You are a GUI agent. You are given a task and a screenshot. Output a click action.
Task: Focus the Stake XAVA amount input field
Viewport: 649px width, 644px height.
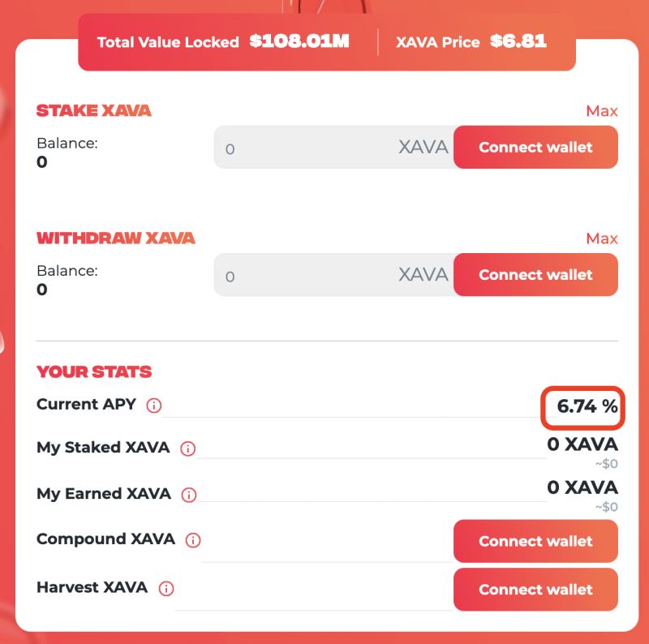click(x=333, y=148)
